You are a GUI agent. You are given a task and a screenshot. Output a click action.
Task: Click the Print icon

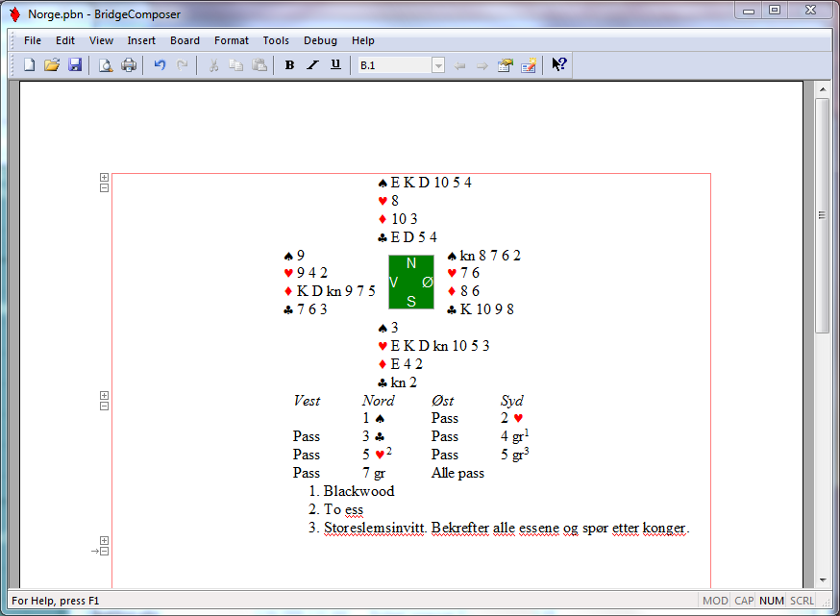point(128,65)
